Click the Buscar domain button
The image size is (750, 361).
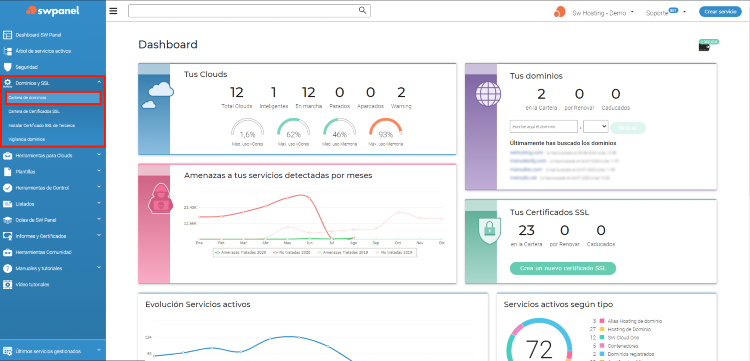628,128
